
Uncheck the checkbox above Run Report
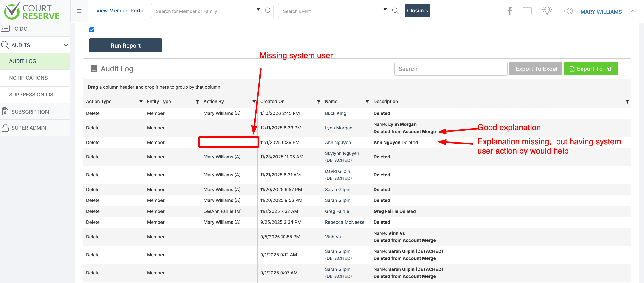click(92, 30)
